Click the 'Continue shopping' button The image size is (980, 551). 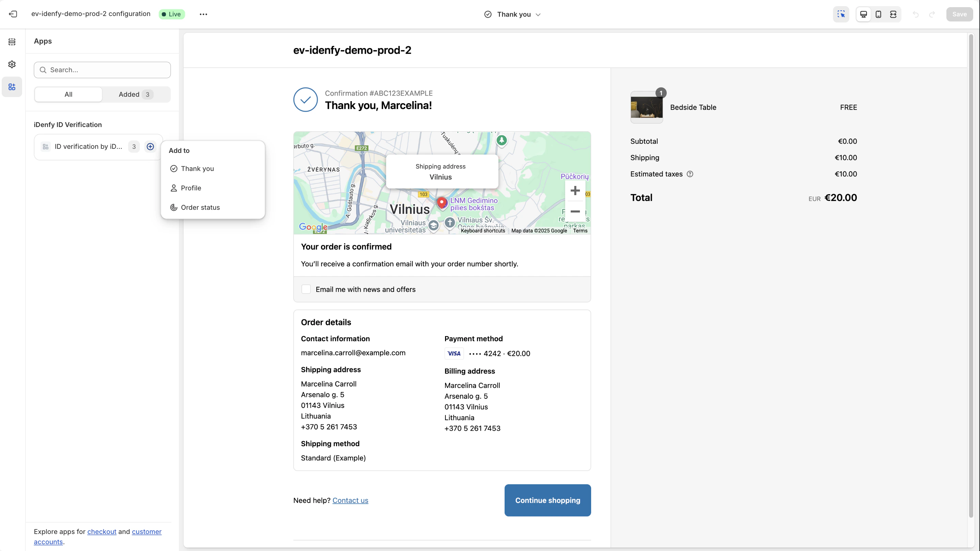pyautogui.click(x=548, y=500)
